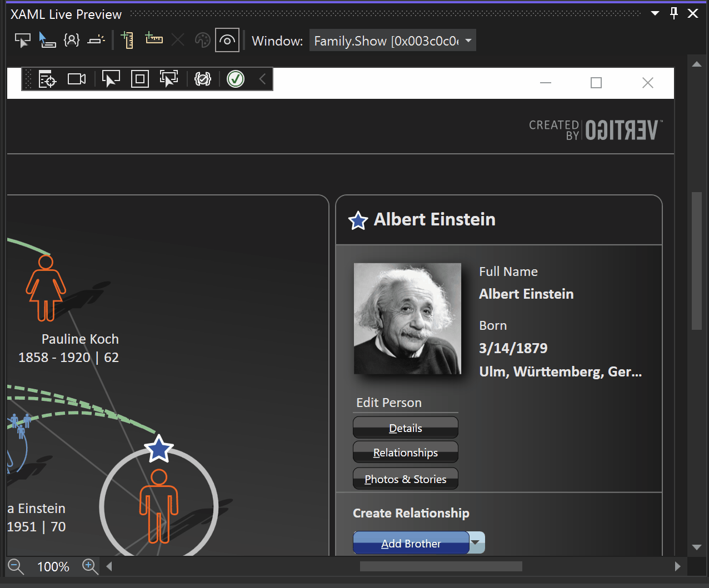Open the color palette accessibility icon
The width and height of the screenshot is (709, 588).
pyautogui.click(x=203, y=40)
